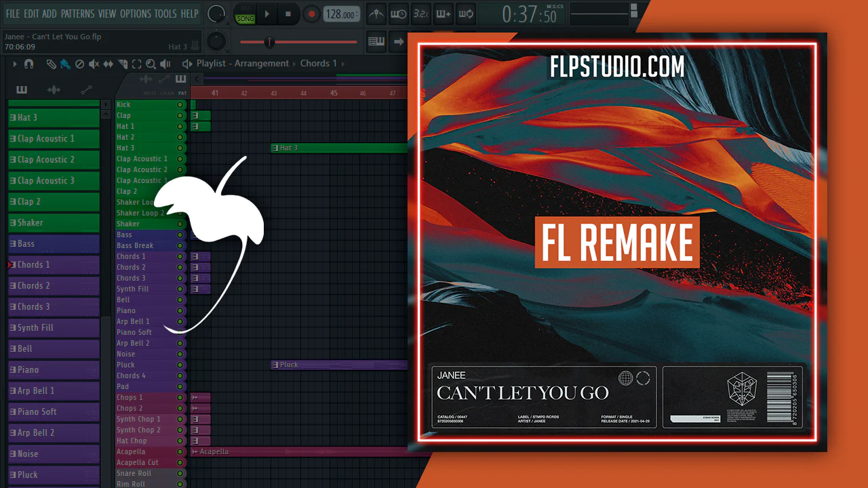
Task: Mute the Hat 3 track
Action: pos(180,148)
